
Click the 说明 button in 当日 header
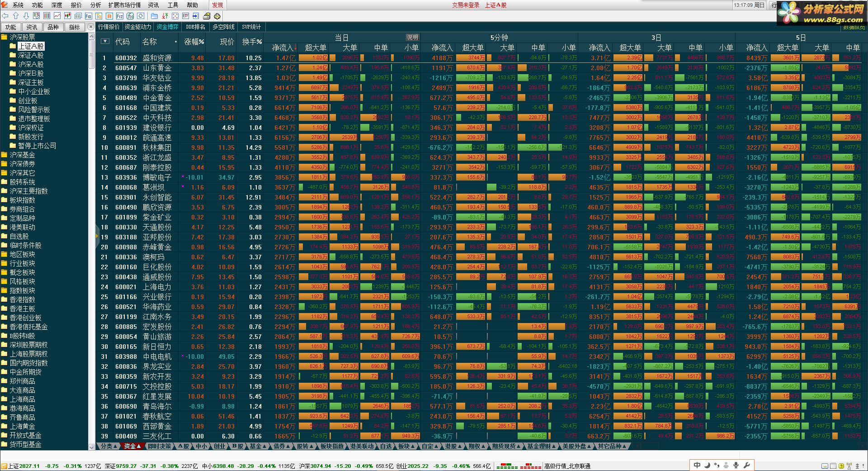[412, 38]
